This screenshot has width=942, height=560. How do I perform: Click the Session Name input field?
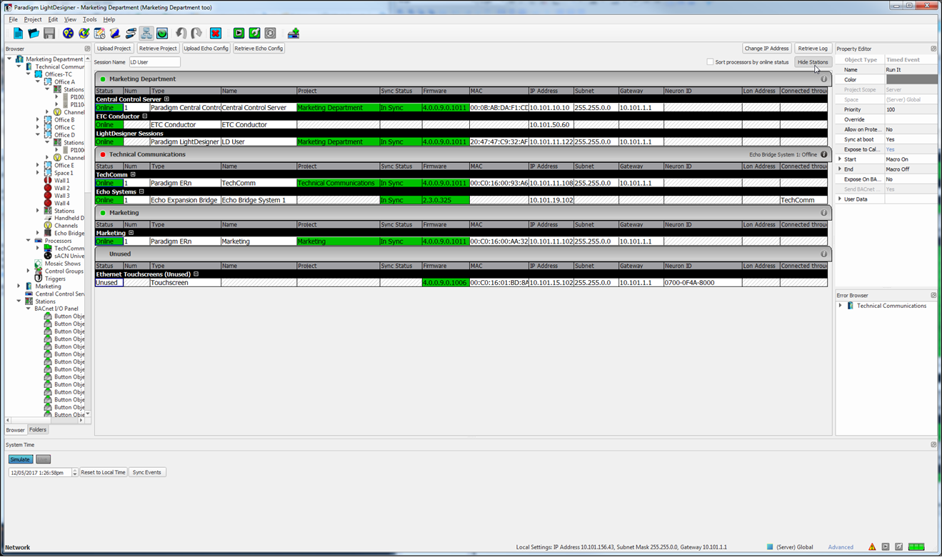click(154, 62)
